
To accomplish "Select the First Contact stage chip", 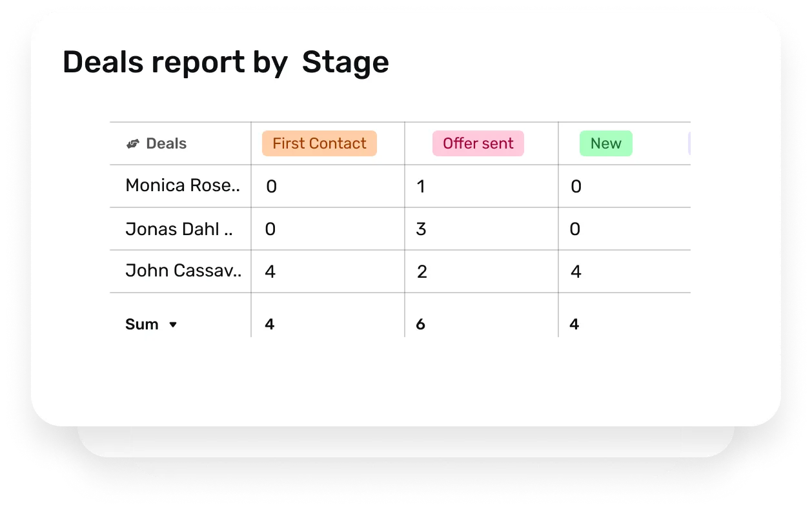I will coord(319,143).
